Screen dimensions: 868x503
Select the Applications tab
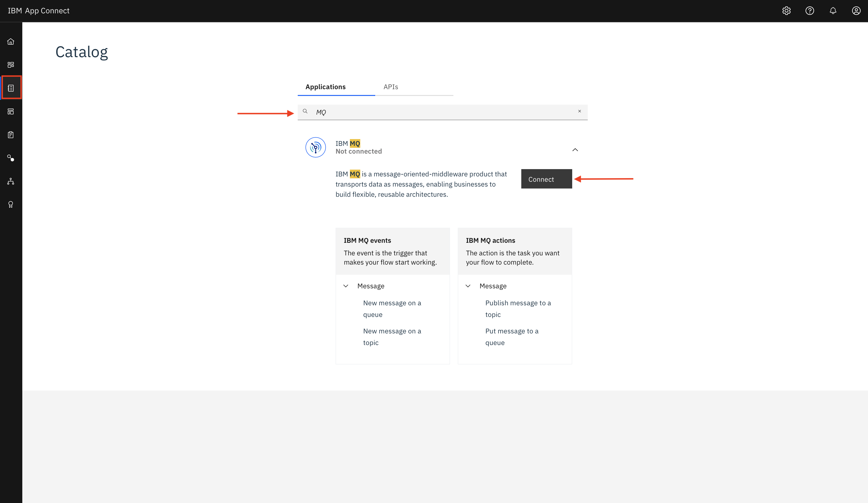click(325, 87)
